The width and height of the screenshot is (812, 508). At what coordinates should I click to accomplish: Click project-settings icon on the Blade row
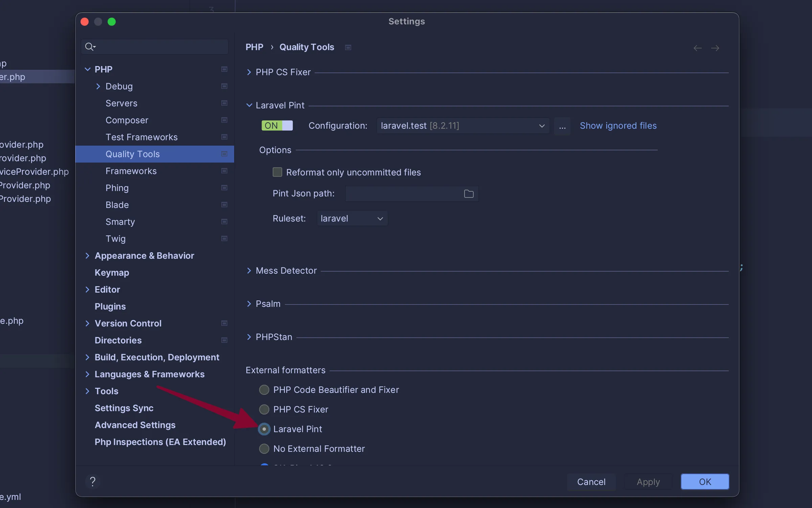point(224,205)
